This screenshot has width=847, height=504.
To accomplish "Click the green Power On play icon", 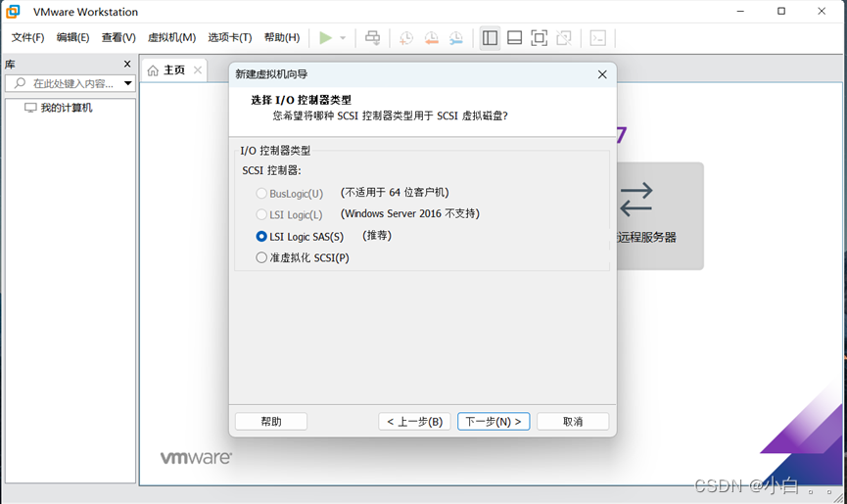I will (325, 38).
